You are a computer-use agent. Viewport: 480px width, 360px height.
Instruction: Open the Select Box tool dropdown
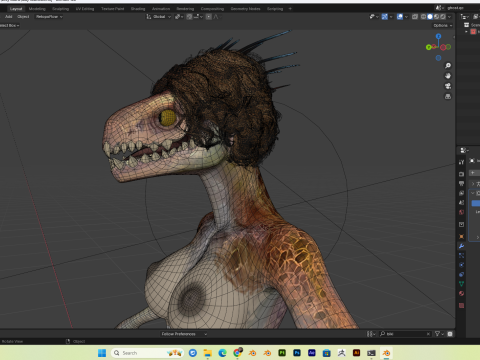[9, 25]
